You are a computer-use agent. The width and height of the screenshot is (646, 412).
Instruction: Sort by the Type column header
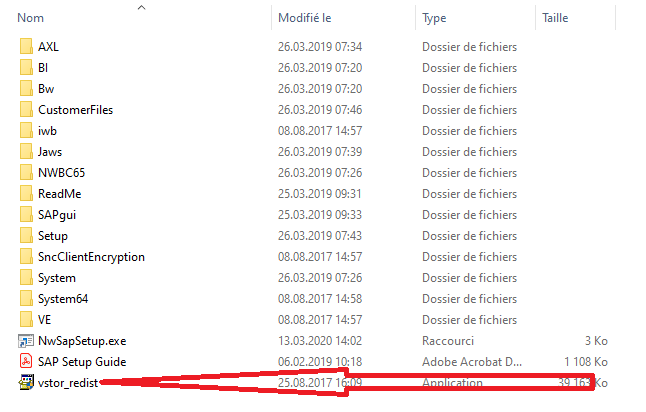click(x=435, y=18)
